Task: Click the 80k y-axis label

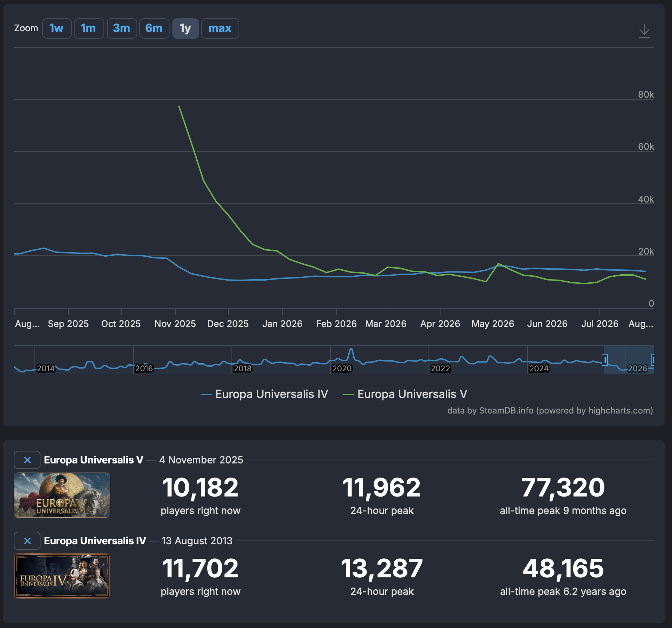Action: point(646,95)
